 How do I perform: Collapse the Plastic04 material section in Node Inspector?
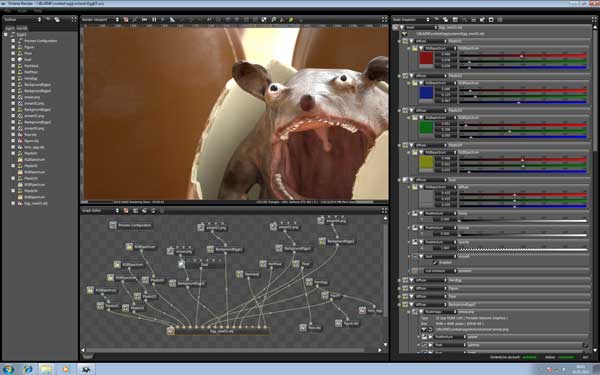(x=411, y=145)
